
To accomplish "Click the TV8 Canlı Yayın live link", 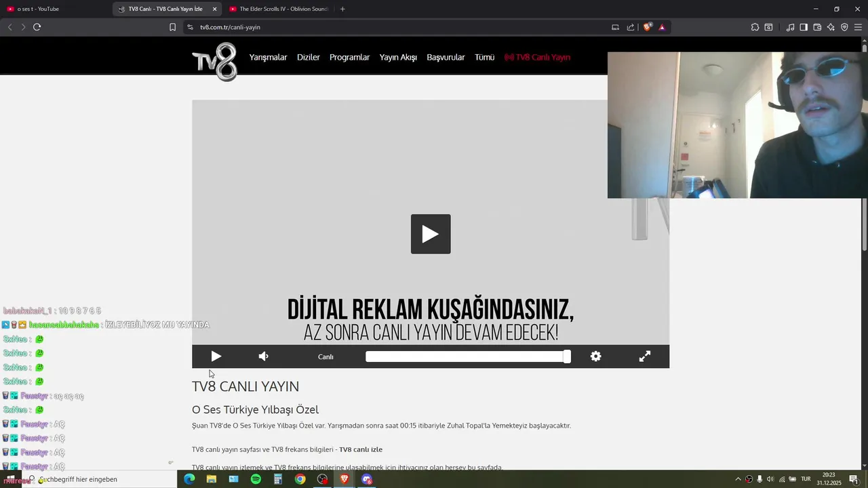I will (537, 58).
